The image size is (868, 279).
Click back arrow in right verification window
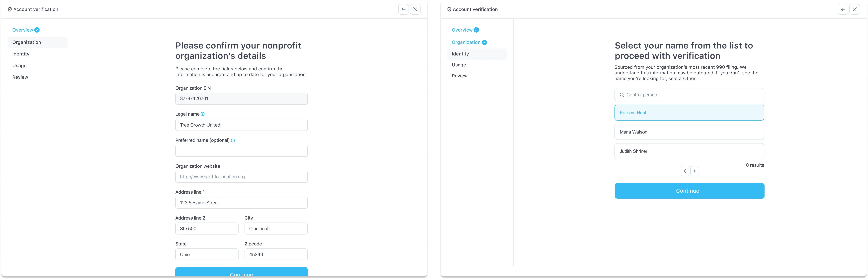tap(843, 9)
